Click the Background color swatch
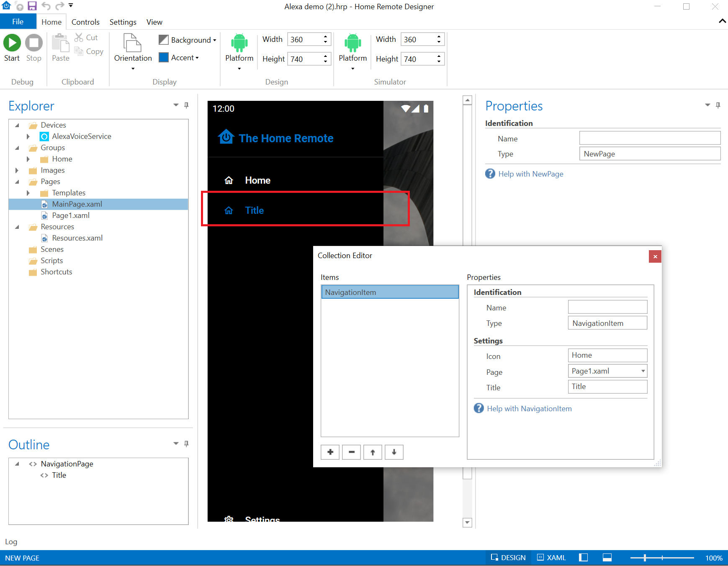The height and width of the screenshot is (566, 728). (x=164, y=40)
